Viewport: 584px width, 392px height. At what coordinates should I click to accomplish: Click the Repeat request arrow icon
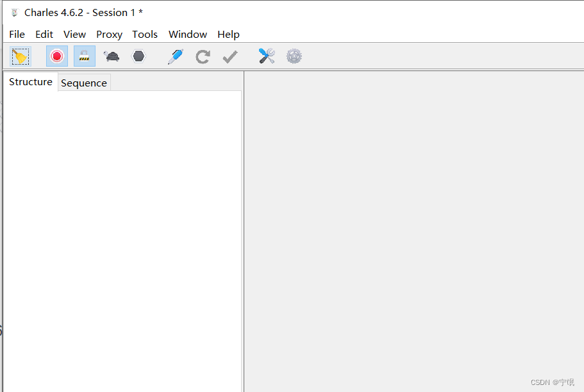click(x=203, y=56)
